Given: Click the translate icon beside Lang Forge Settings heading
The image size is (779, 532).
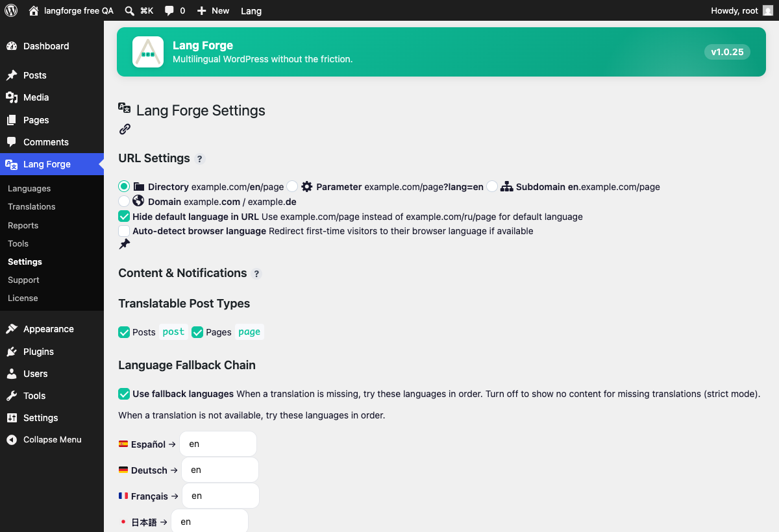Looking at the screenshot, I should point(125,108).
